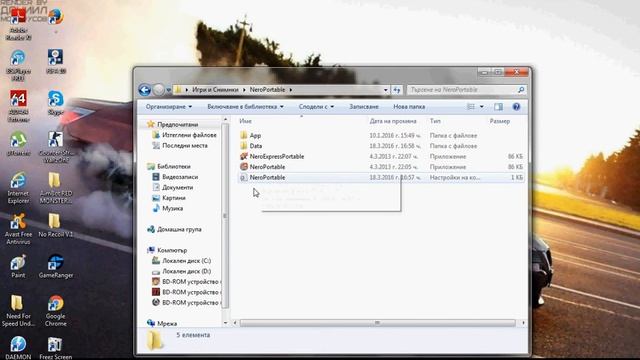
Task: Click the horizontal scrollbar of file list
Action: point(378,323)
